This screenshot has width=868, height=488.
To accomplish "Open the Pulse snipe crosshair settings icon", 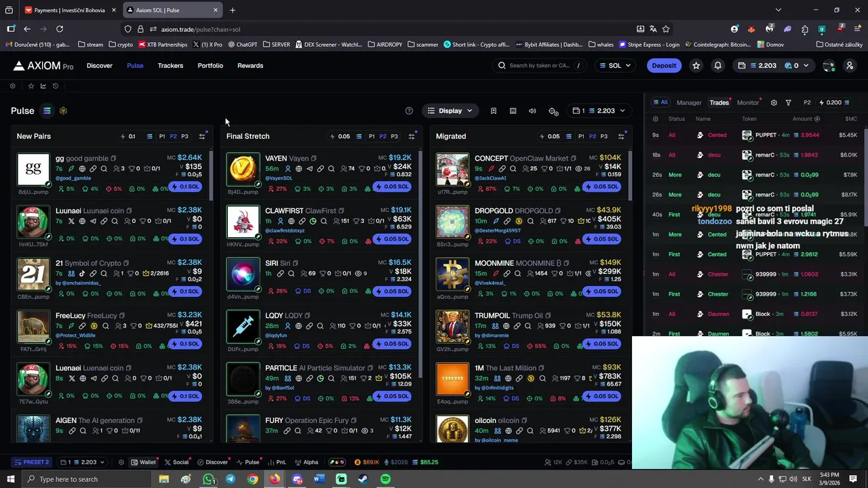I will (553, 111).
